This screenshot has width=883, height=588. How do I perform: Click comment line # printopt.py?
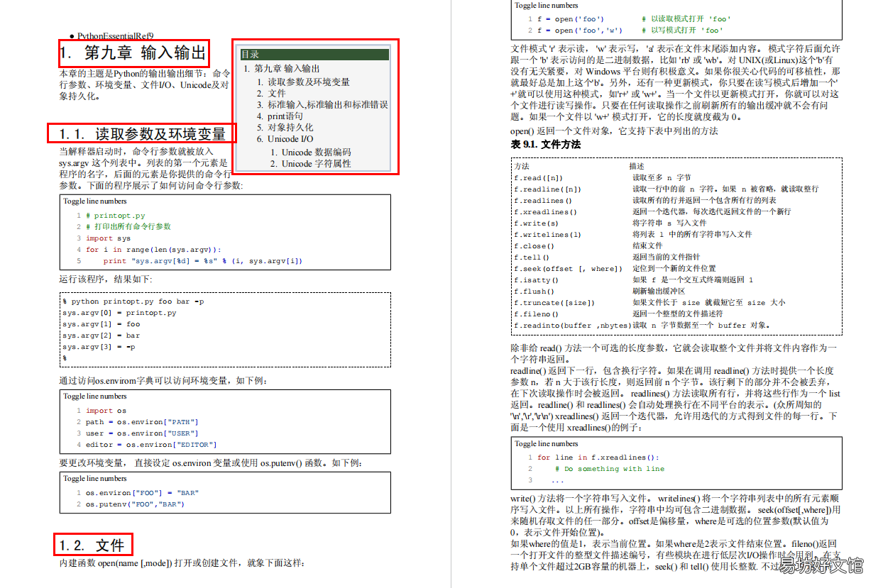click(115, 216)
